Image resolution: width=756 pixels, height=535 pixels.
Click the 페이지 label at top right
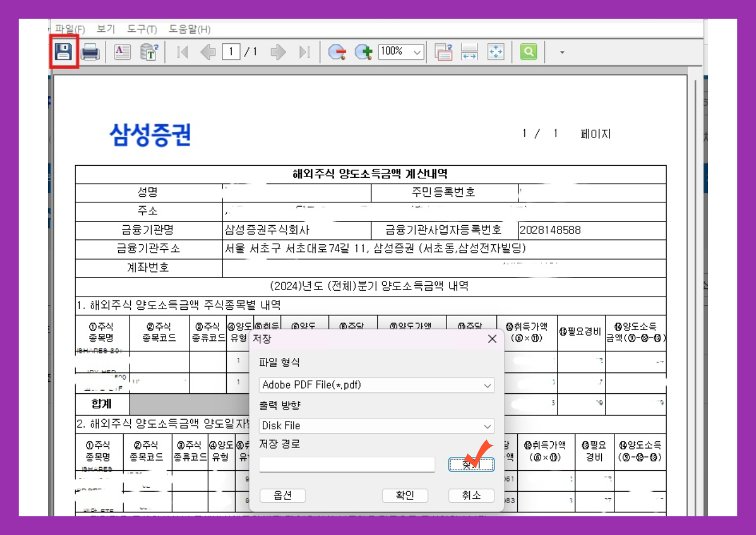(x=596, y=134)
